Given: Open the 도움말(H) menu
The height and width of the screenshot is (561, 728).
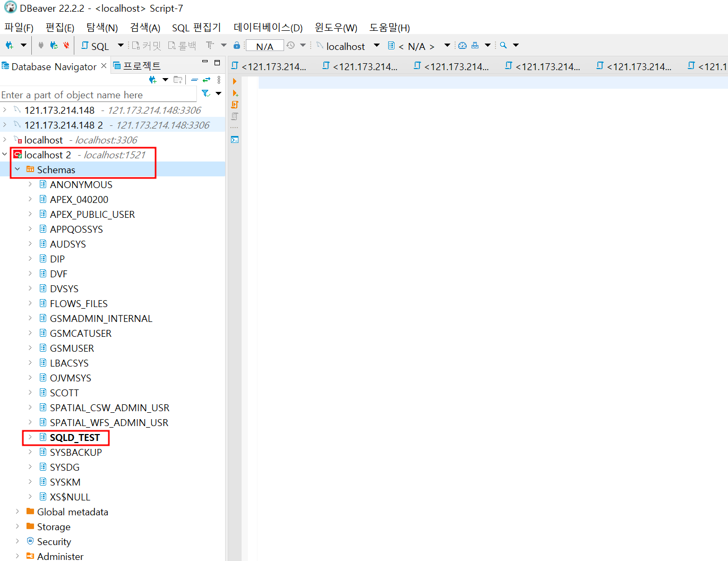Looking at the screenshot, I should point(390,28).
